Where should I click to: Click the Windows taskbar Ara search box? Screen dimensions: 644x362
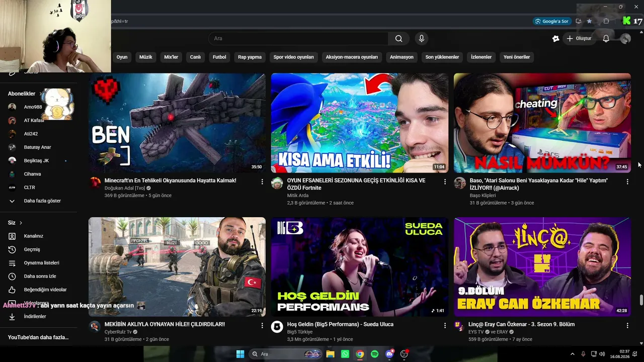coord(285,354)
